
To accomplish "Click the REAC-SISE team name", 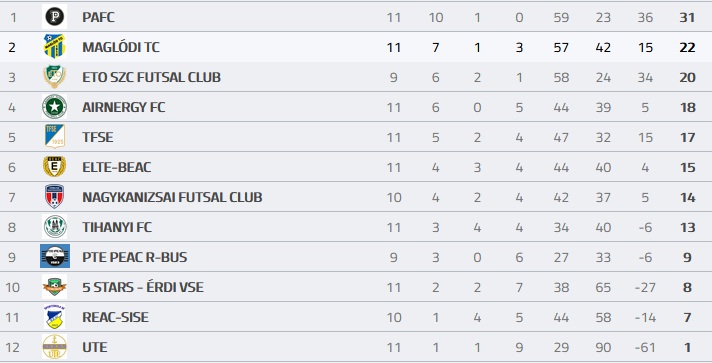I will pos(115,317).
